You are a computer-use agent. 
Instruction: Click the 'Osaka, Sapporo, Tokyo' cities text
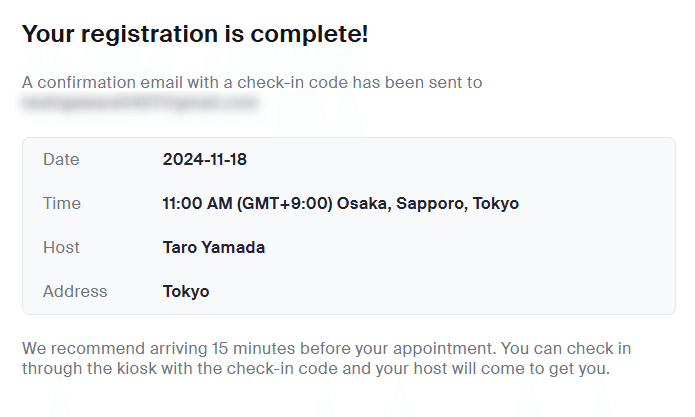click(428, 203)
